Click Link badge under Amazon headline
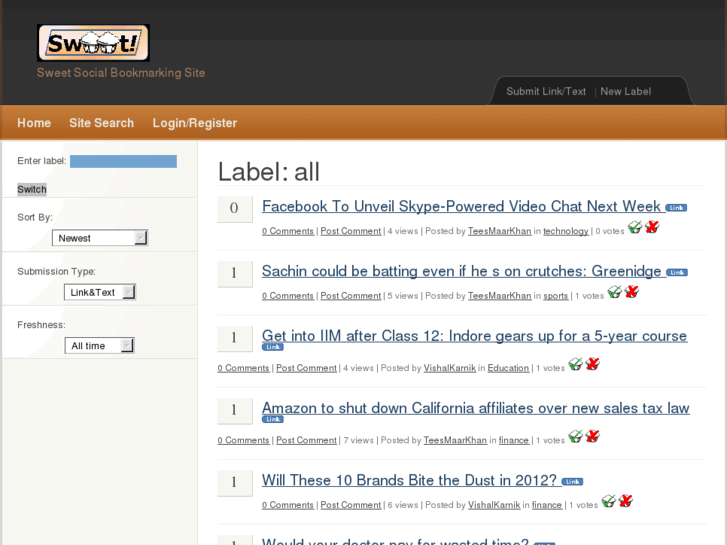Viewport: 727px width, 545px height. point(273,420)
